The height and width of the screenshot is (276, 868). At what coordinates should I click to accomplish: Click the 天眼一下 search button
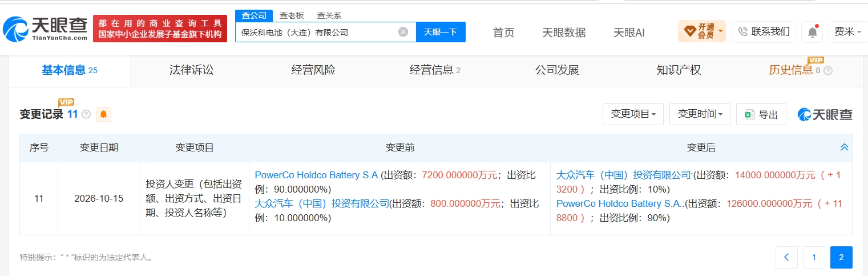pos(441,32)
